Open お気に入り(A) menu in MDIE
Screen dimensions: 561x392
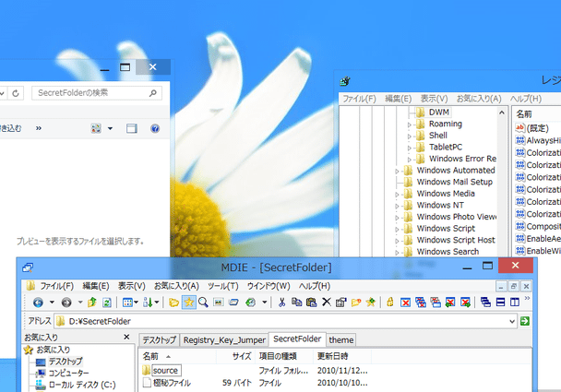tap(176, 286)
